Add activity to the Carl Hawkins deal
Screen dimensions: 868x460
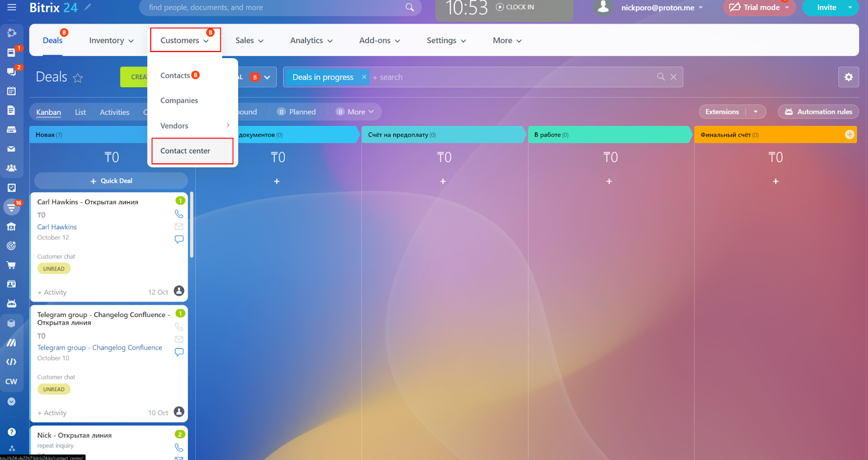(x=52, y=292)
